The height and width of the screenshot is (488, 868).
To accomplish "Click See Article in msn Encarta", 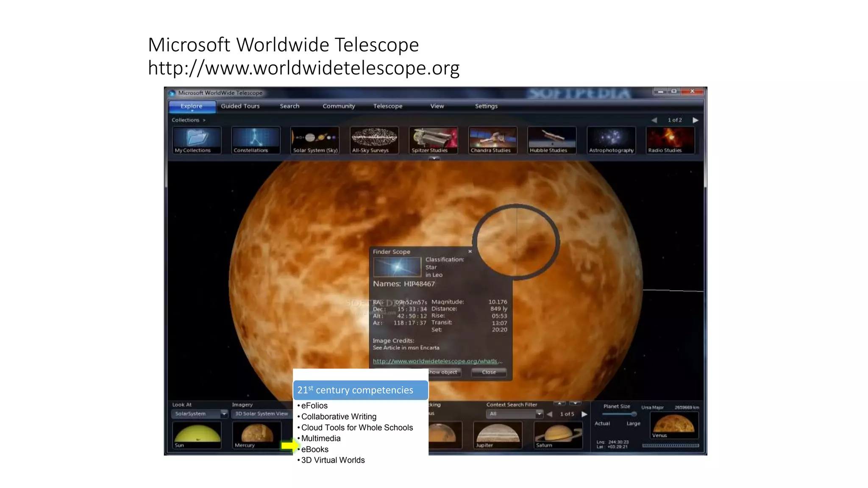I will (406, 348).
